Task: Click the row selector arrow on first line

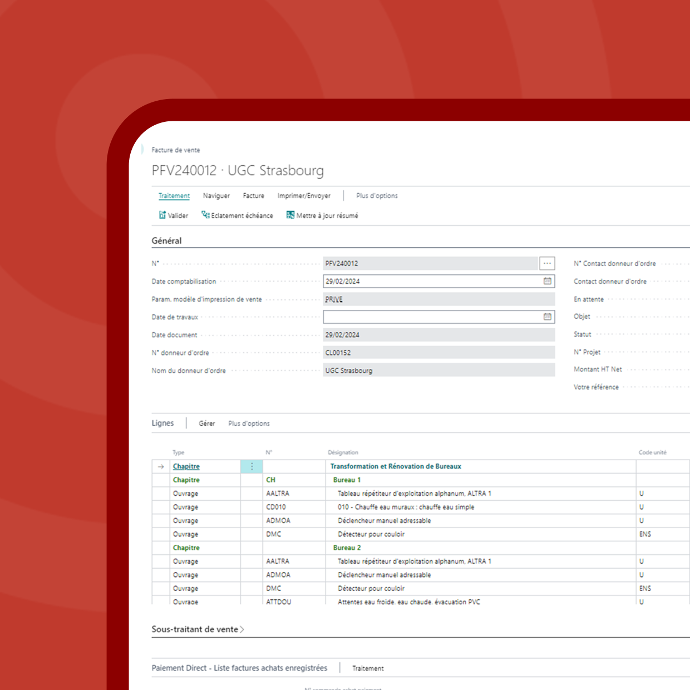Action: [160, 467]
